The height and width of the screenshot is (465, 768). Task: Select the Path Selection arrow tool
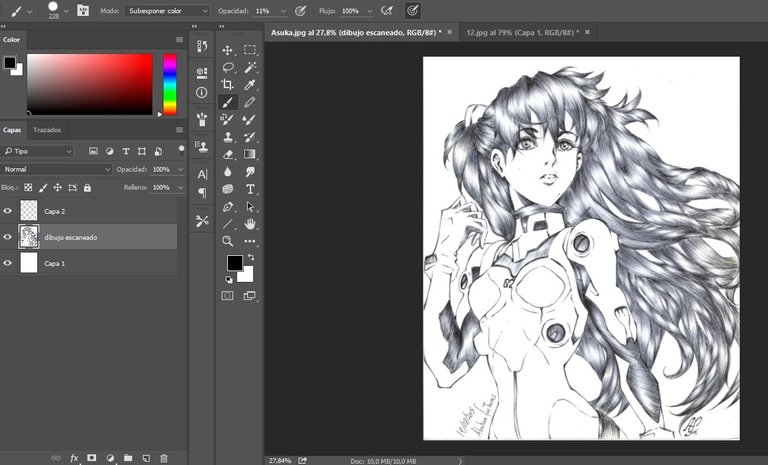(250, 207)
